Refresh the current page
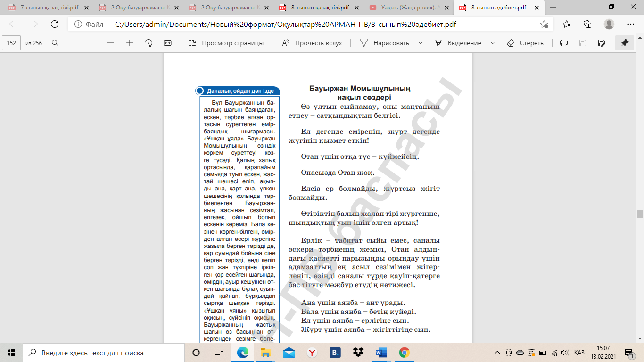644x362 pixels. click(54, 25)
